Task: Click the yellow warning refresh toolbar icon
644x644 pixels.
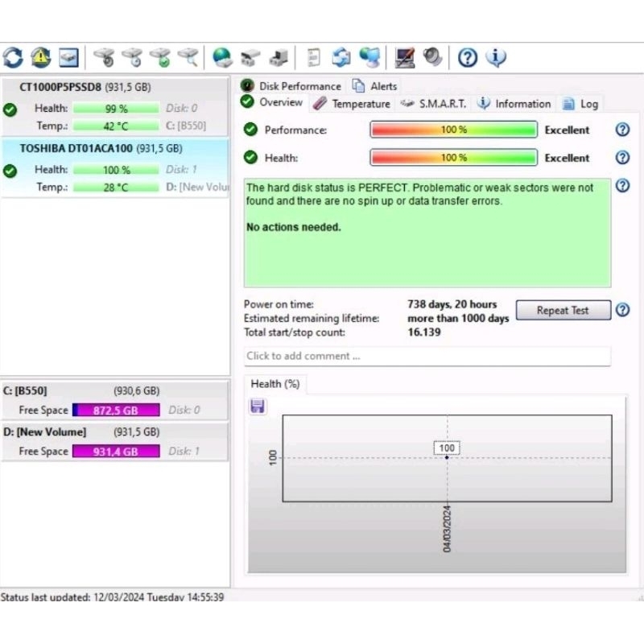Action: pos(41,57)
